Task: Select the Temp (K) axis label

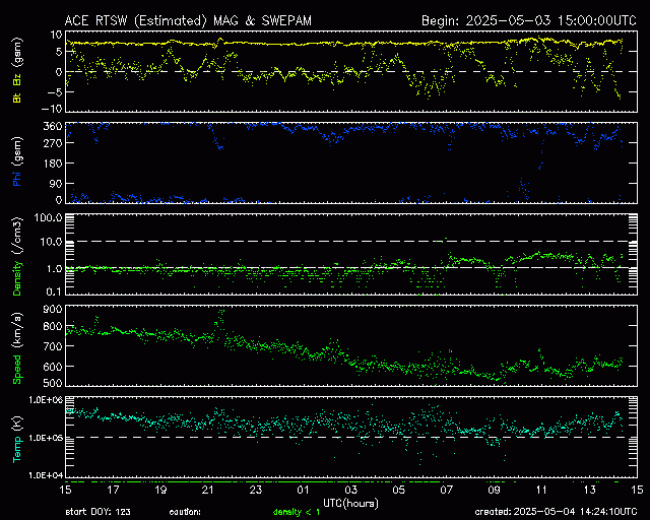Action: 17,440
